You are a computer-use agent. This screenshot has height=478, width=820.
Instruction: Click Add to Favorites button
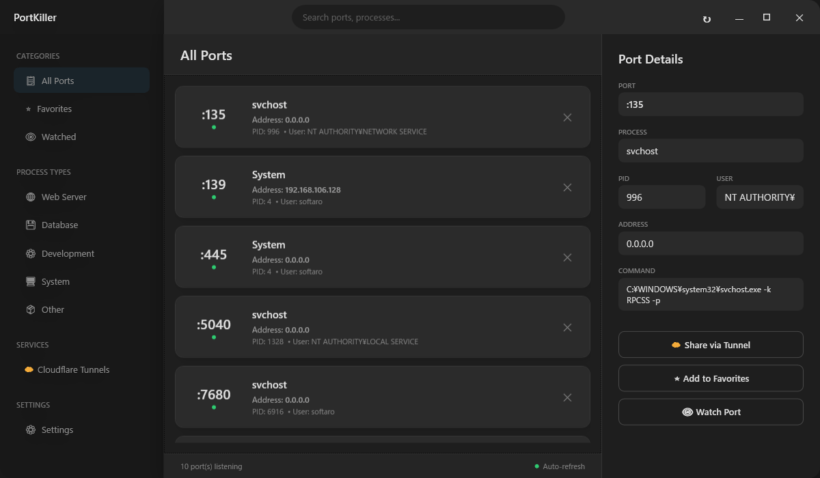[710, 379]
